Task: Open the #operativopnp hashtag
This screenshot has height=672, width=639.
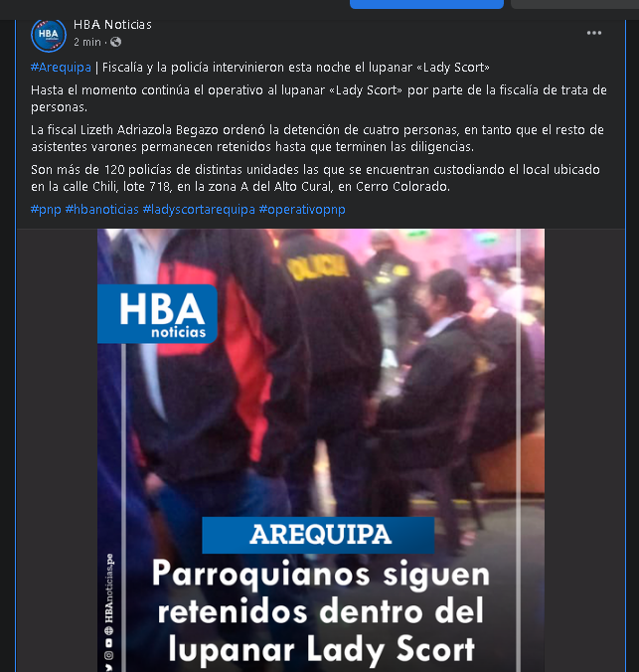Action: coord(302,210)
